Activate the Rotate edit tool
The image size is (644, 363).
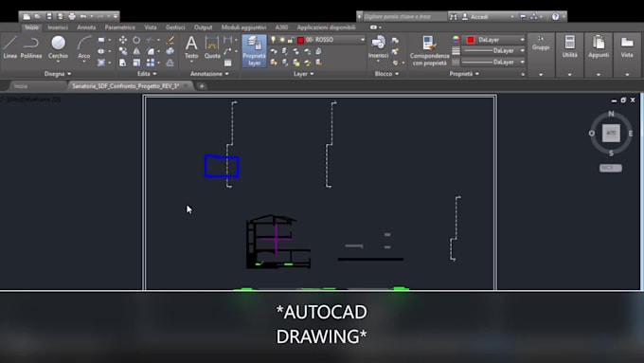point(136,40)
